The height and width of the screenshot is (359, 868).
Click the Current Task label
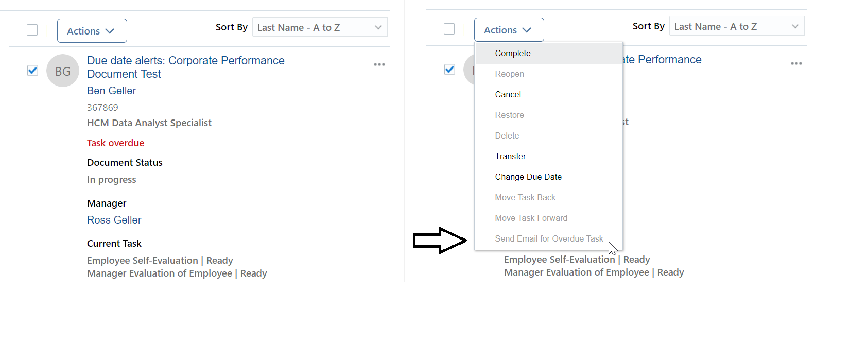click(114, 244)
